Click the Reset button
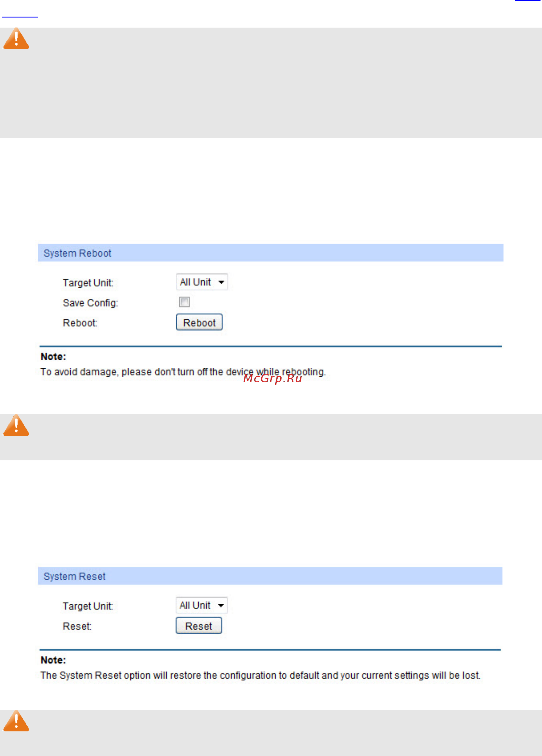542x756 pixels. coord(199,626)
